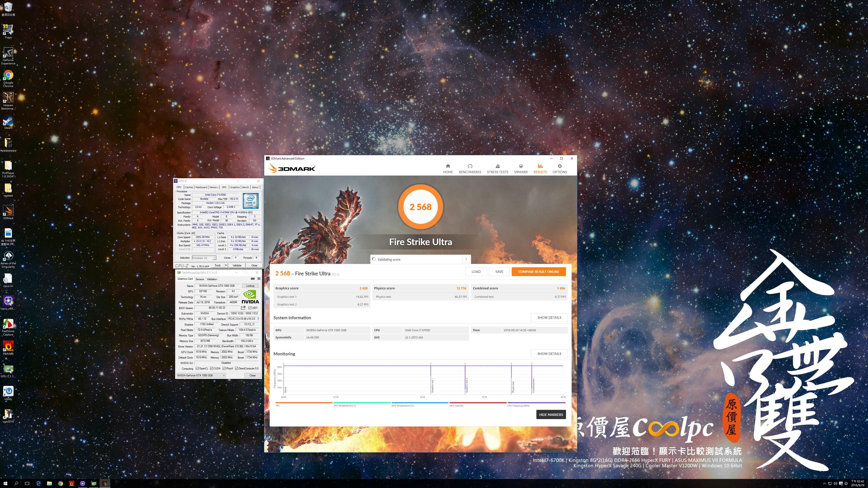This screenshot has width=868, height=488.
Task: Toggle the CUDA checkbox
Action: [211, 368]
